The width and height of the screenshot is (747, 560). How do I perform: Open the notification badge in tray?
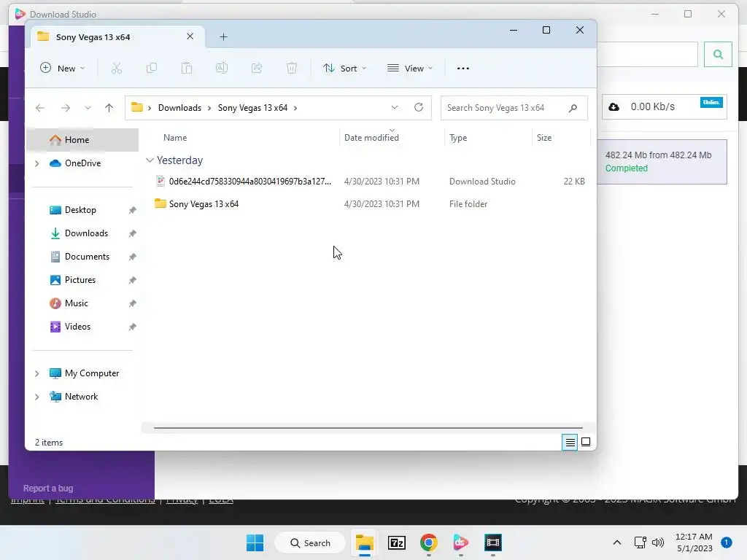[727, 542]
